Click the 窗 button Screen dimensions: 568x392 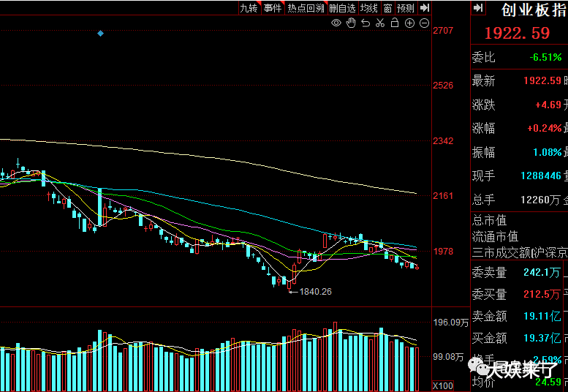click(x=387, y=8)
